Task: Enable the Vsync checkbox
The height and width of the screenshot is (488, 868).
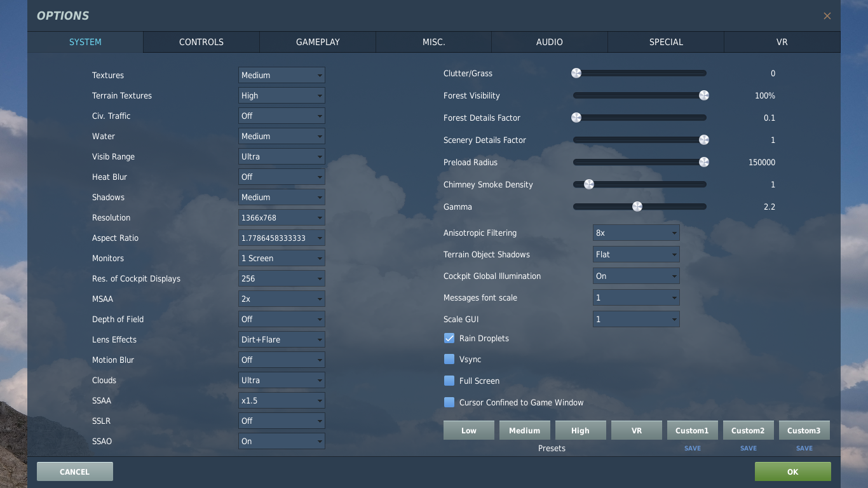Action: [x=449, y=359]
